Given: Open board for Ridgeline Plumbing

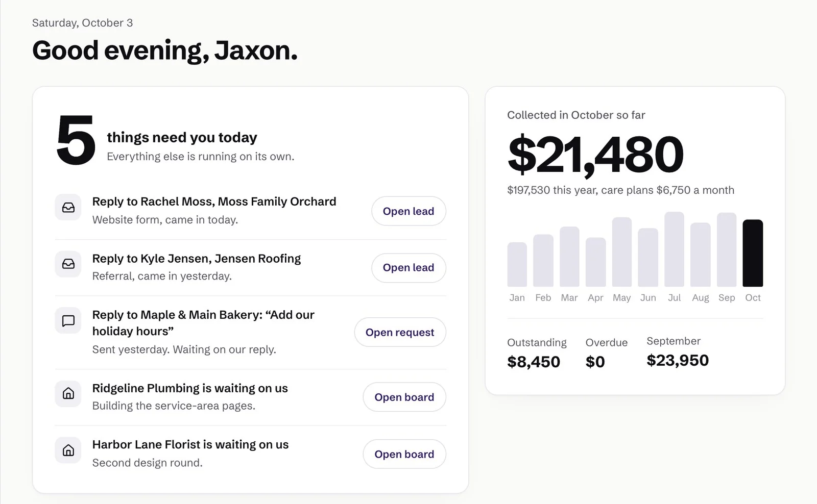Looking at the screenshot, I should pyautogui.click(x=404, y=397).
